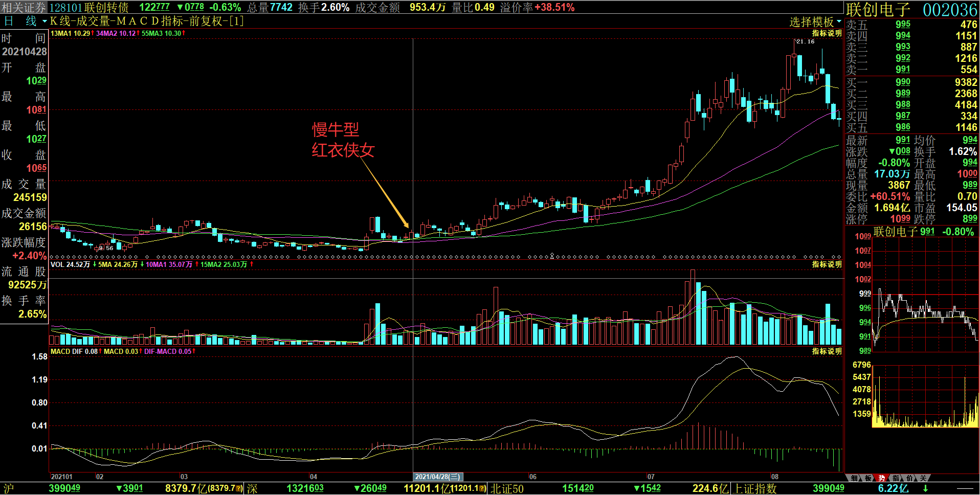Switch to the 板 tab

tap(868, 478)
